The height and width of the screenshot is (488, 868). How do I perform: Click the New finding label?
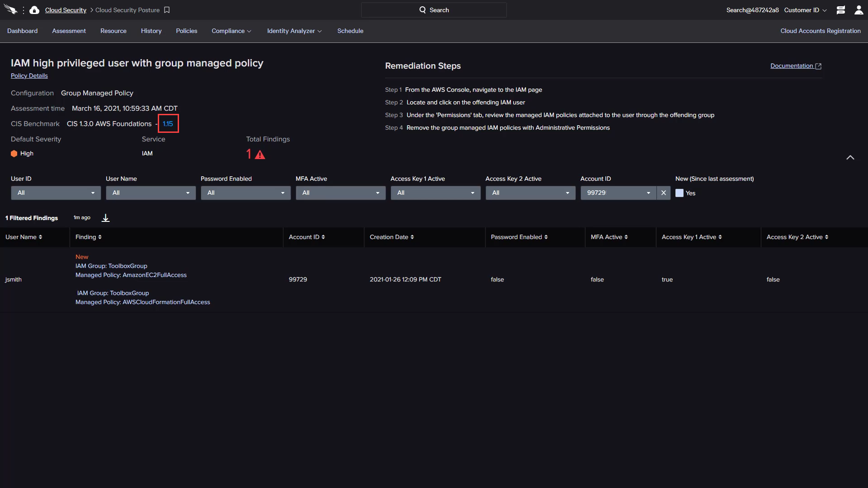pyautogui.click(x=81, y=257)
